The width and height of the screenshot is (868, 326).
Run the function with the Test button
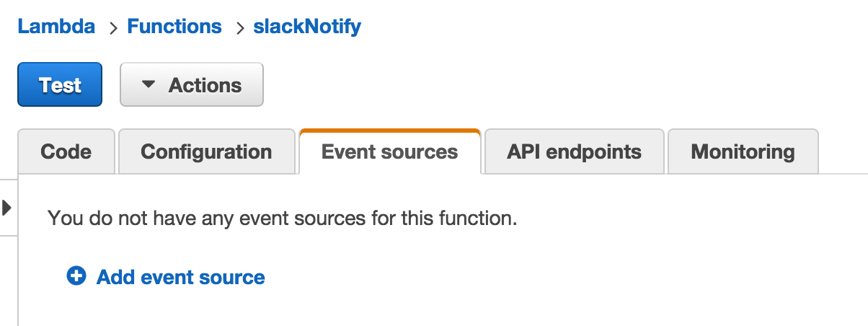[x=60, y=85]
